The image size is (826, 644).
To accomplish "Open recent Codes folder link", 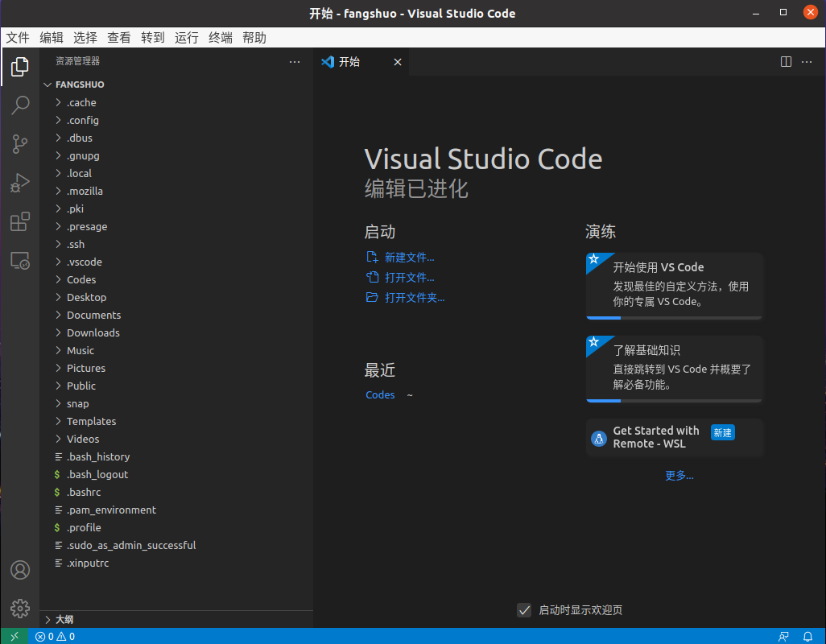I will pos(380,395).
